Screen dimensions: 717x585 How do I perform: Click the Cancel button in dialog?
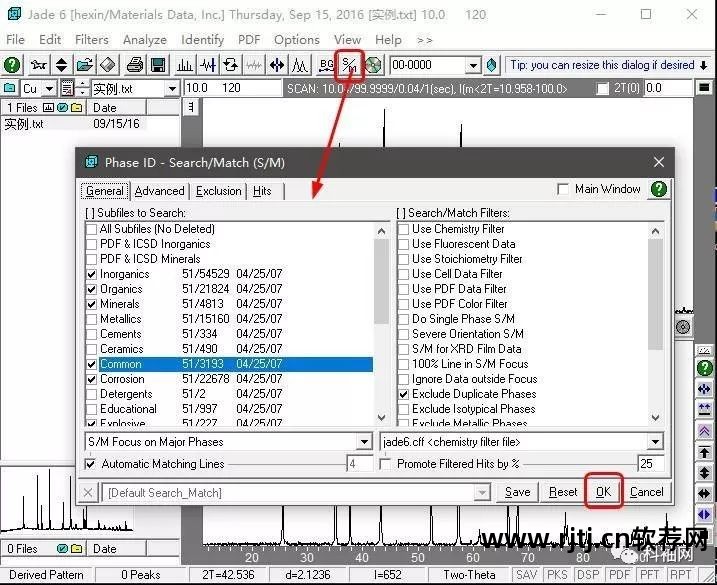[x=647, y=492]
